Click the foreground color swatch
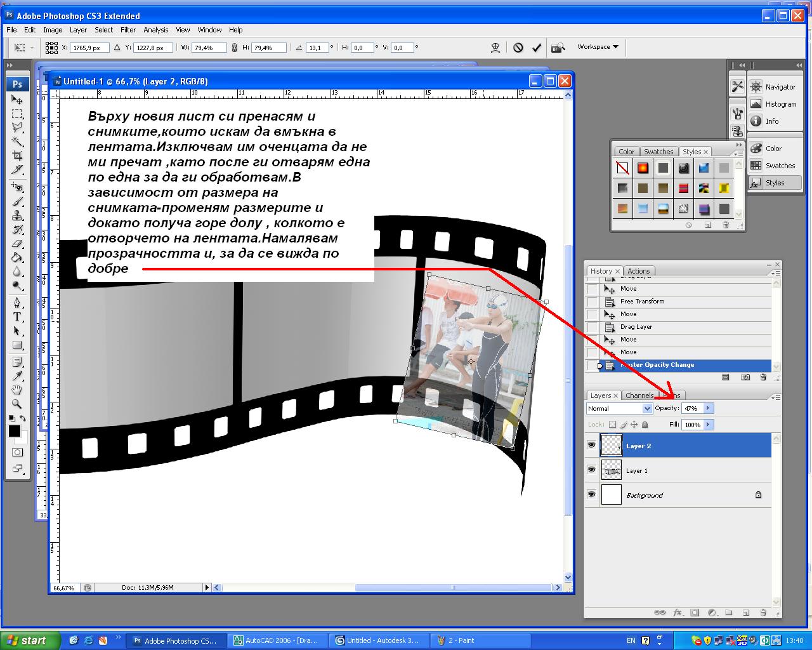This screenshot has width=812, height=650. 14,432
